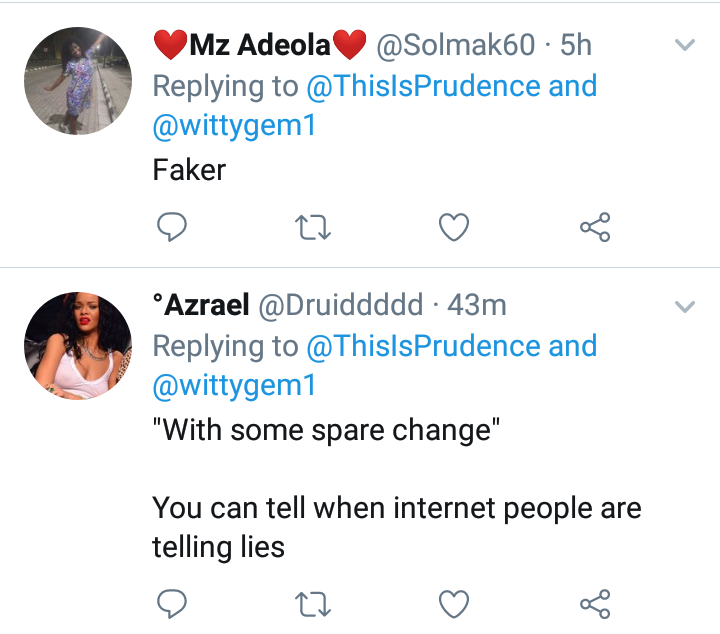Image resolution: width=720 pixels, height=634 pixels.
Task: Share Mz Adeola's "Faker" tweet
Action: [x=595, y=229]
